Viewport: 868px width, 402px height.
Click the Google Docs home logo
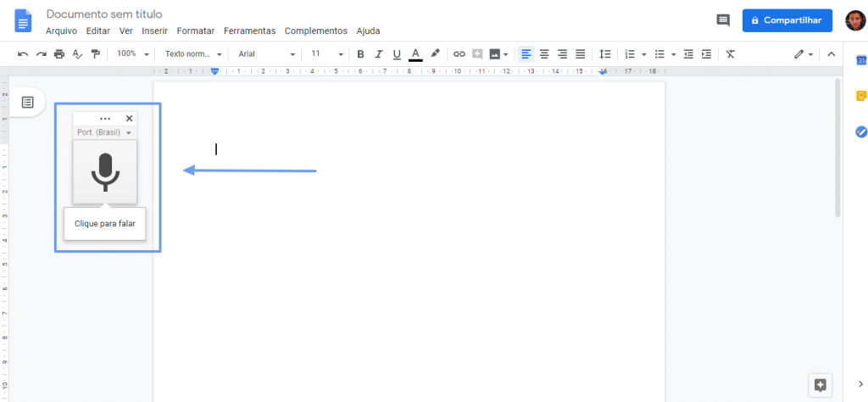[x=23, y=21]
